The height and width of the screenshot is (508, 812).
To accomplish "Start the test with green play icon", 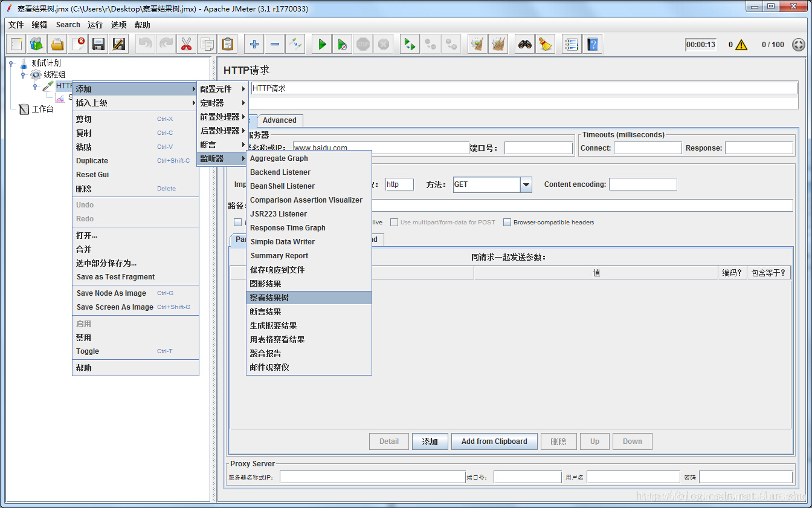I will tap(322, 44).
